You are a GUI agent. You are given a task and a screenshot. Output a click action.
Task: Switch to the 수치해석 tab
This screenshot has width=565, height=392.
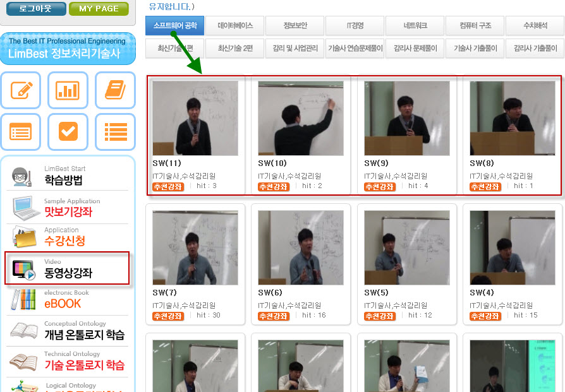pyautogui.click(x=535, y=25)
